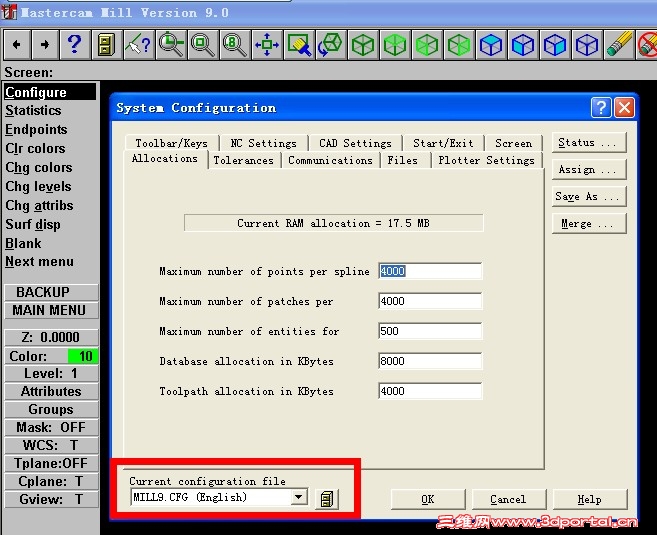Screen dimensions: 657x535
Task: Confirm the dialog with OK
Action: (x=428, y=499)
